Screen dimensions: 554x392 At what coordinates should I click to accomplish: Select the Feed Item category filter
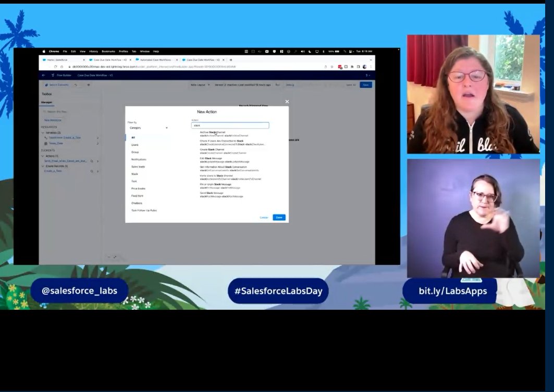pyautogui.click(x=137, y=196)
